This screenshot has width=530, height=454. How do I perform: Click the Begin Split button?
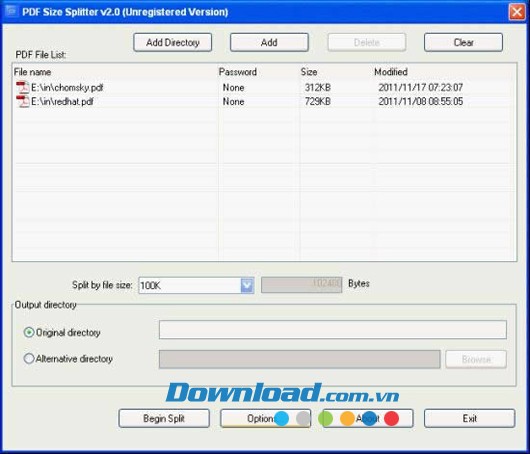pos(164,419)
